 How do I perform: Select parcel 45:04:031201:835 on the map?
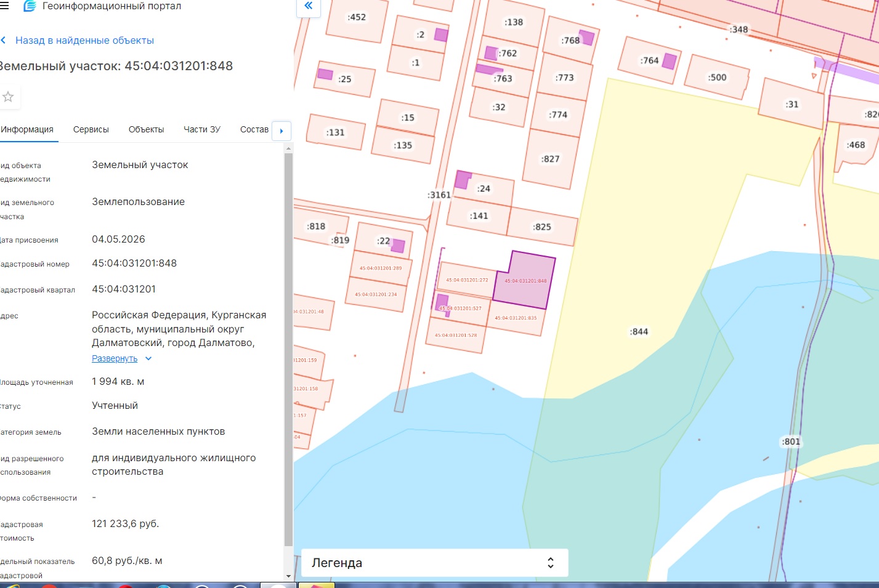tap(516, 318)
